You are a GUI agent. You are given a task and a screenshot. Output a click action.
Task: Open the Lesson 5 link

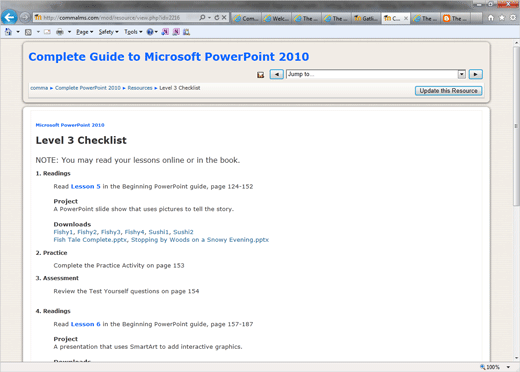[x=85, y=187]
